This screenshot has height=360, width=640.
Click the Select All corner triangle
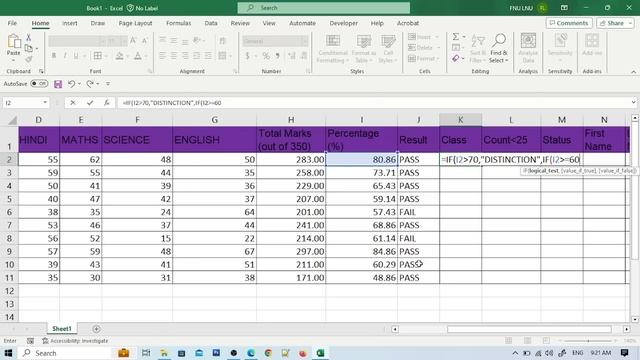pyautogui.click(x=13, y=120)
